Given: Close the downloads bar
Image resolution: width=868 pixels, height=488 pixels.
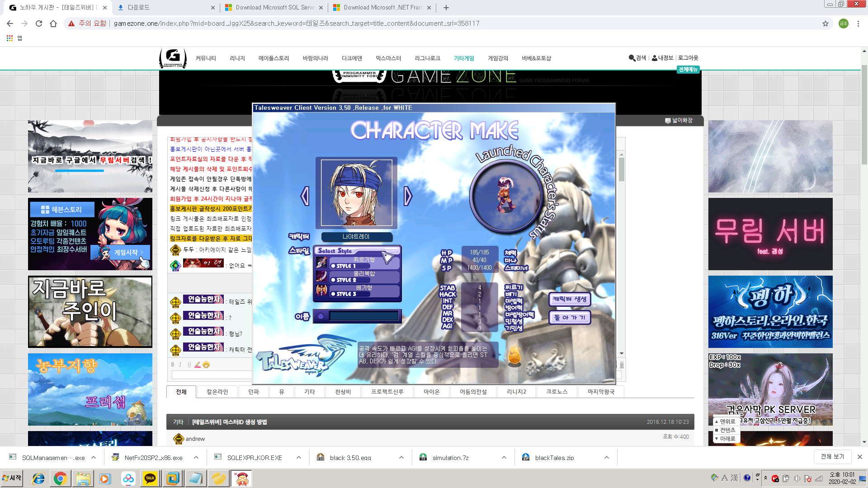Looking at the screenshot, I should tap(860, 457).
